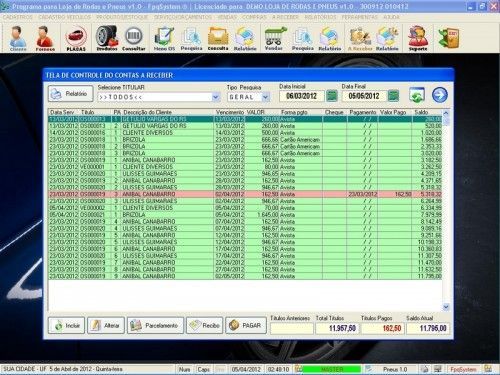The width and height of the screenshot is (500, 375).
Task: Click the Saldo column header
Action: [x=421, y=112]
